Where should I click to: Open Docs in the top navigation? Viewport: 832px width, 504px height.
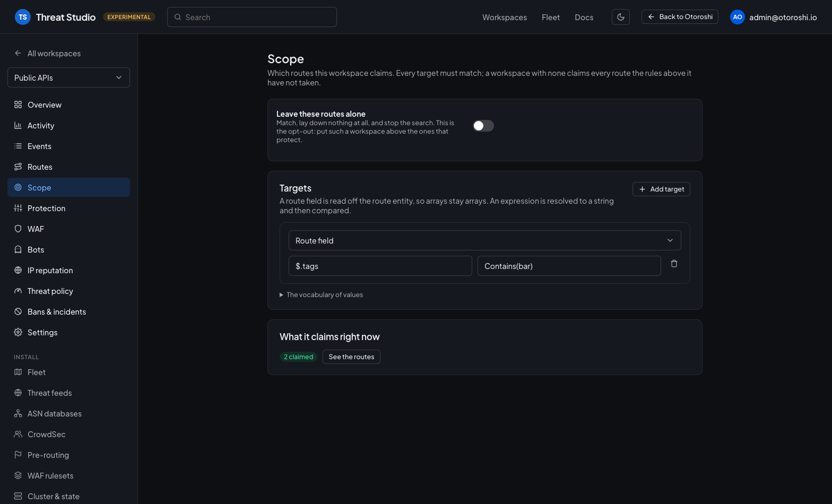584,17
